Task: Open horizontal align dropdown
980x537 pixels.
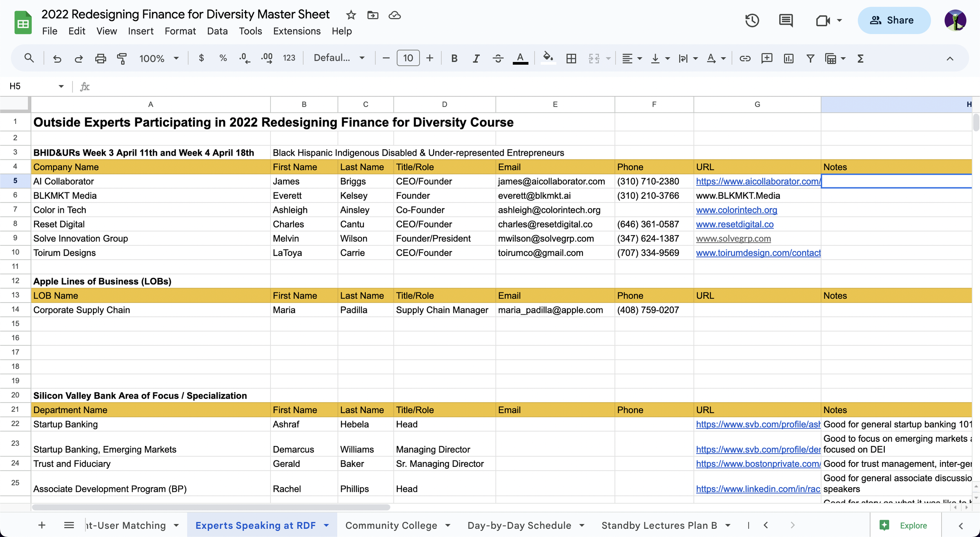Action: tap(632, 58)
